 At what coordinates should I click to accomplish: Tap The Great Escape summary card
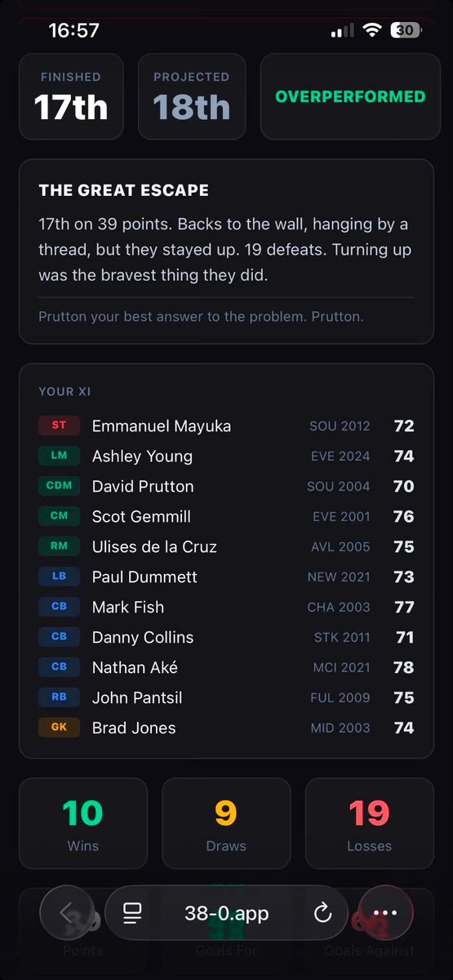click(x=226, y=252)
